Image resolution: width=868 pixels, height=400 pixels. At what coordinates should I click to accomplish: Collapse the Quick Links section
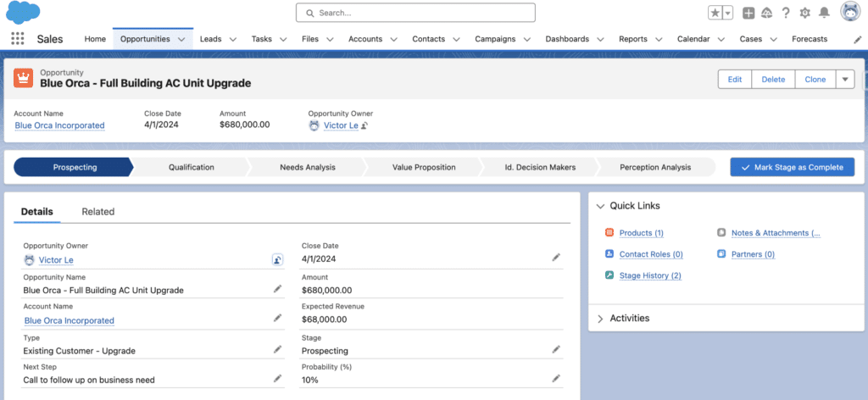(x=600, y=206)
